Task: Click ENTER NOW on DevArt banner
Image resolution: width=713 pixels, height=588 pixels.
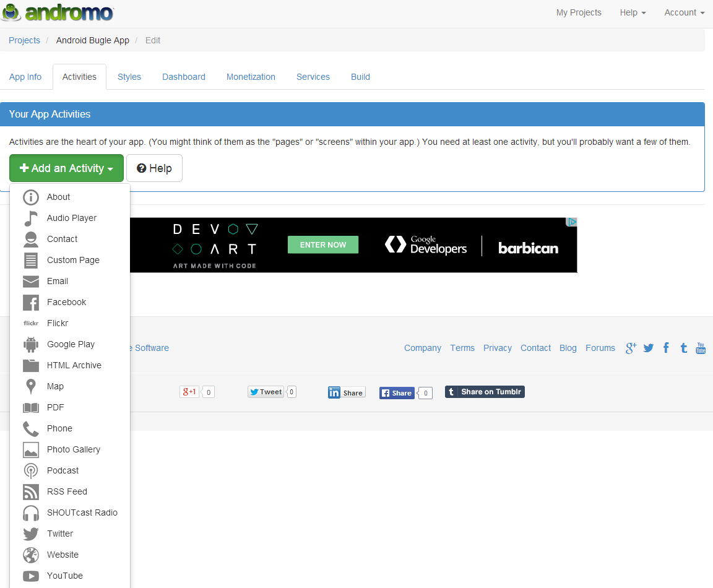Action: click(x=323, y=244)
